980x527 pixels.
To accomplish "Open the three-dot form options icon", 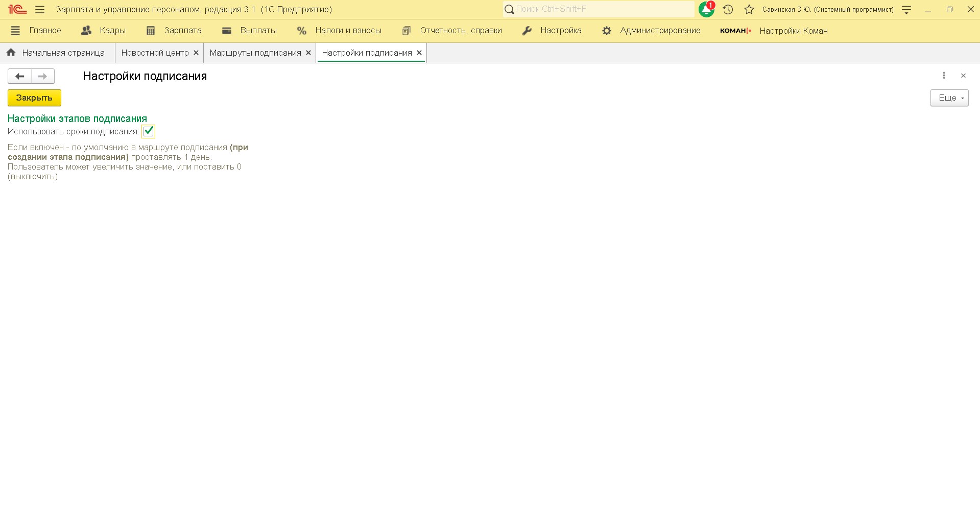I will pos(944,76).
